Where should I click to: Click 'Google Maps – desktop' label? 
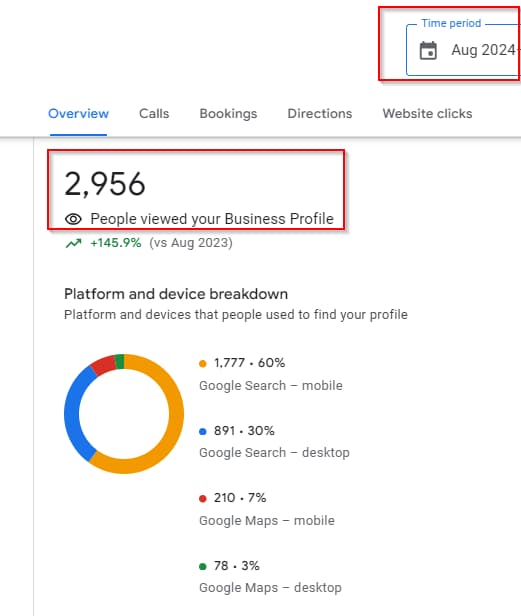pyautogui.click(x=270, y=588)
